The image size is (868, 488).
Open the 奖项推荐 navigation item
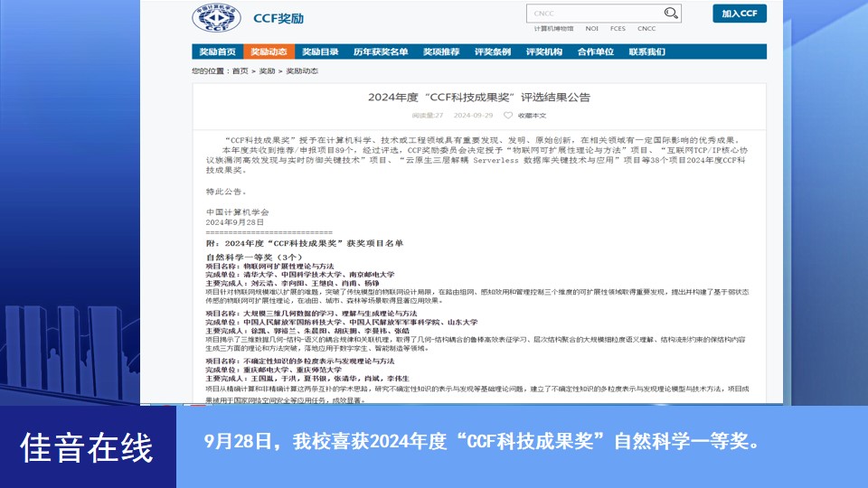tap(441, 52)
